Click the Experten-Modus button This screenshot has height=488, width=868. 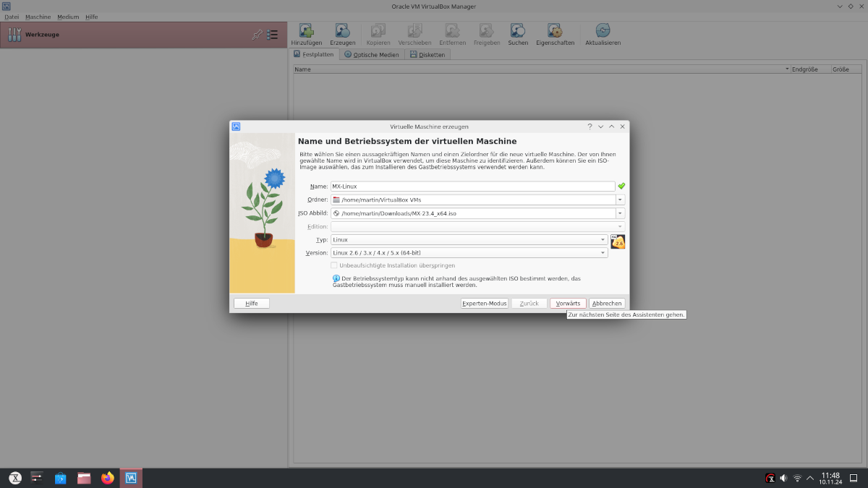point(485,304)
